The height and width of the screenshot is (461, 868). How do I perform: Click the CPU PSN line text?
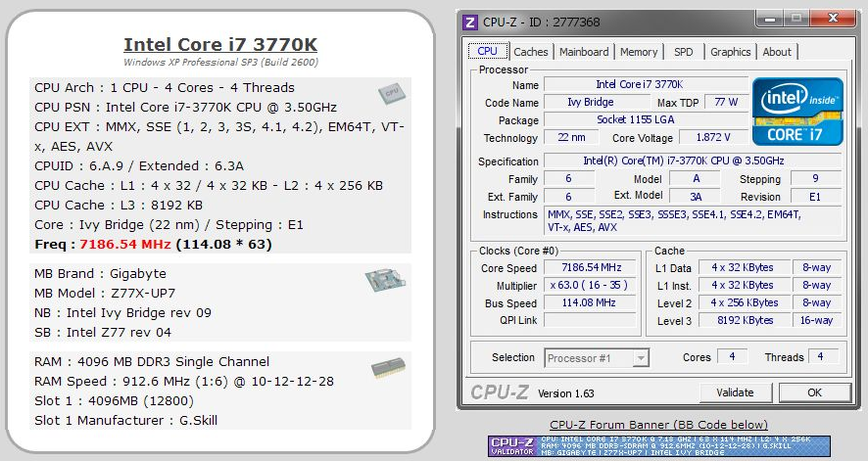[185, 108]
